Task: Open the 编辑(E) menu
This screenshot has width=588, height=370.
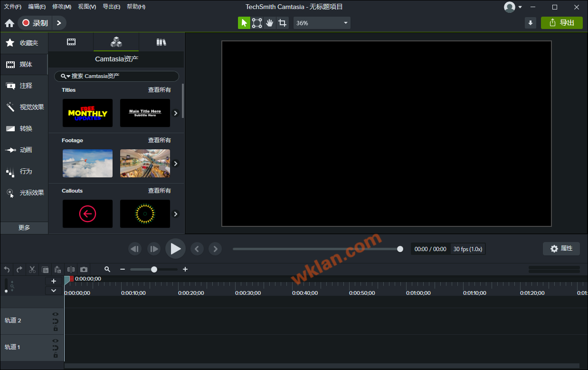Action: coord(37,7)
